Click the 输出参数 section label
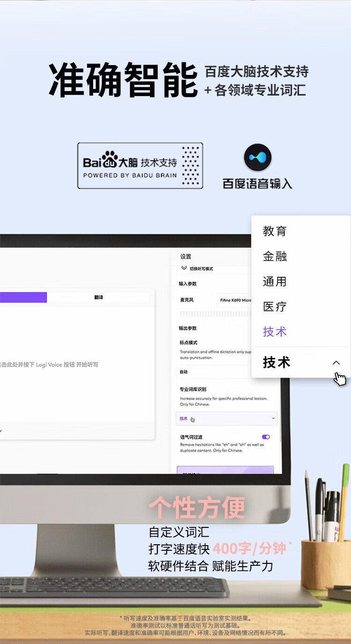 (188, 328)
